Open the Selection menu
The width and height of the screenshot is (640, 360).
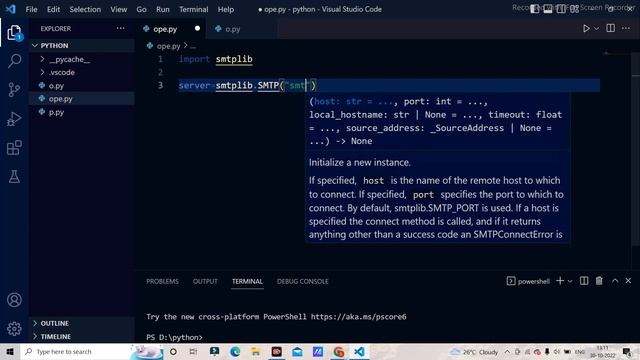point(85,9)
